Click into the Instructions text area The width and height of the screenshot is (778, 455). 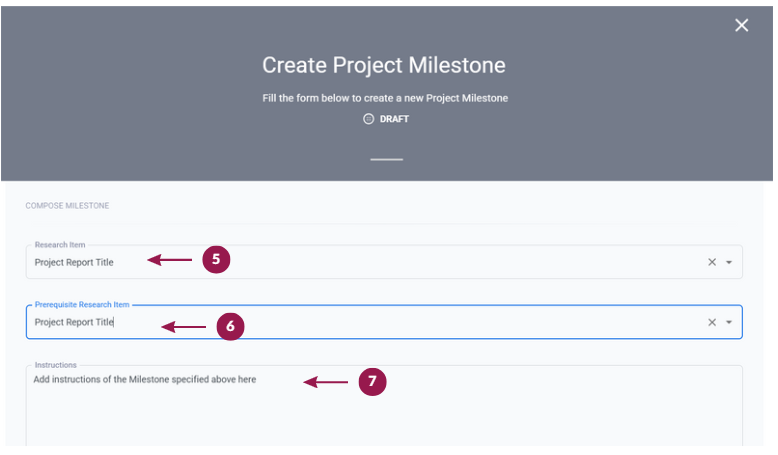tap(384, 406)
